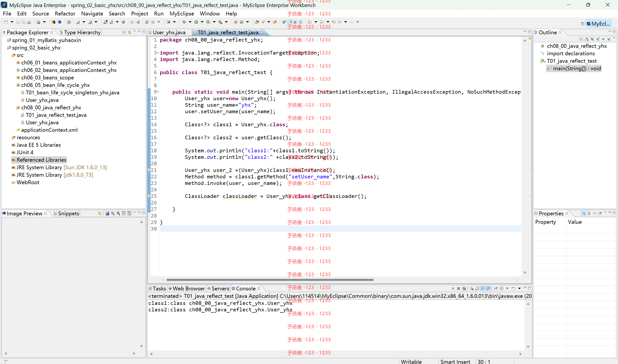
Task: Toggle Show Console When Standard Out Changes
Action: (483, 288)
